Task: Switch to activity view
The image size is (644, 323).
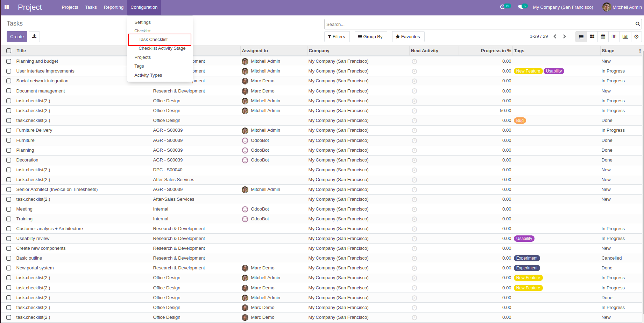Action: pos(636,36)
